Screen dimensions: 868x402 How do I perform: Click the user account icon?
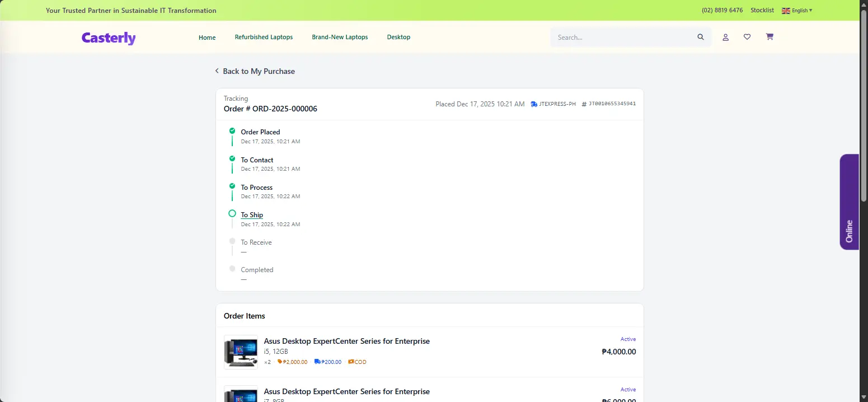pos(725,38)
